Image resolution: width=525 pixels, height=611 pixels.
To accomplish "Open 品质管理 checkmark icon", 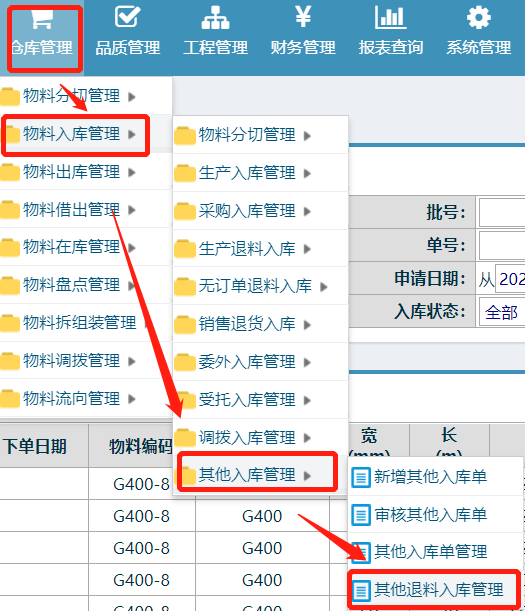I will [x=127, y=16].
